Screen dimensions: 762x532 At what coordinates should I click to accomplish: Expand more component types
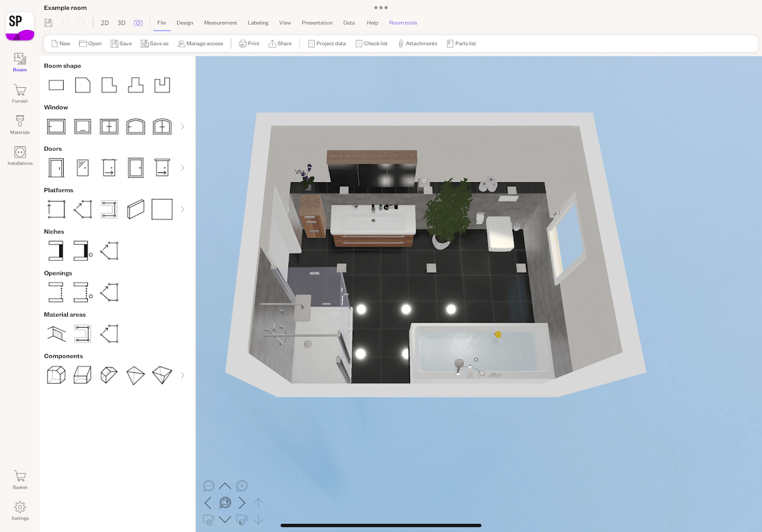(183, 375)
